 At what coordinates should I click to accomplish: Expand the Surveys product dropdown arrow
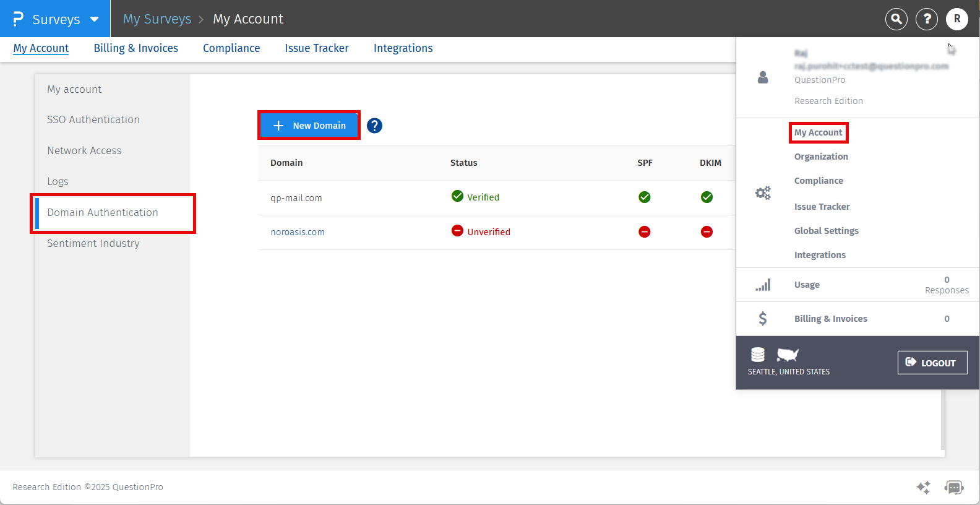click(95, 19)
